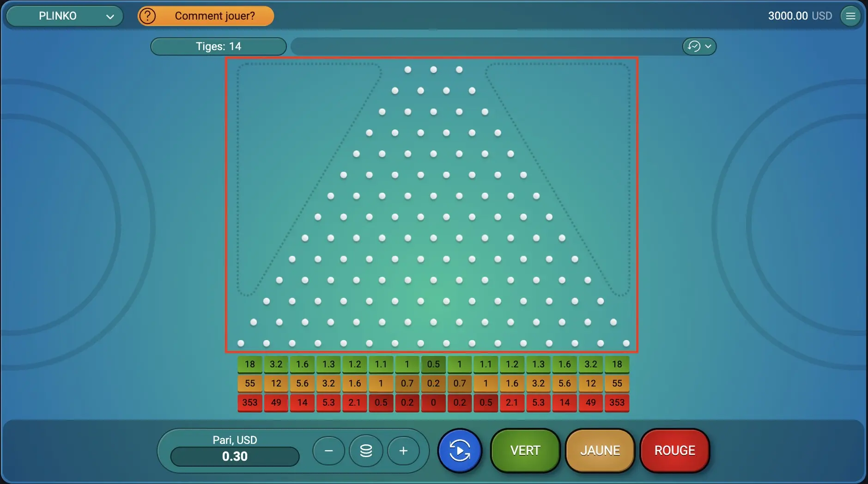The height and width of the screenshot is (484, 868).
Task: Click the question mark help icon
Action: (147, 16)
